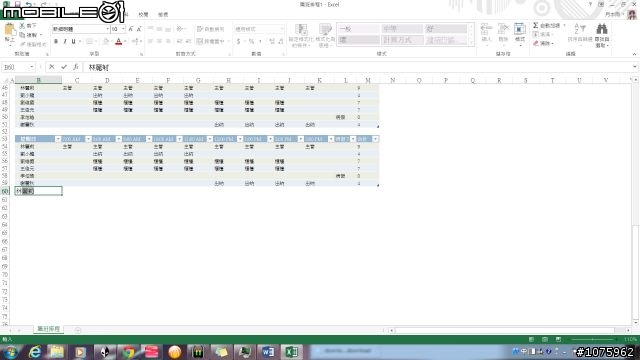Expand the cell styles gallery
This screenshot has height=360, width=640.
[471, 42]
